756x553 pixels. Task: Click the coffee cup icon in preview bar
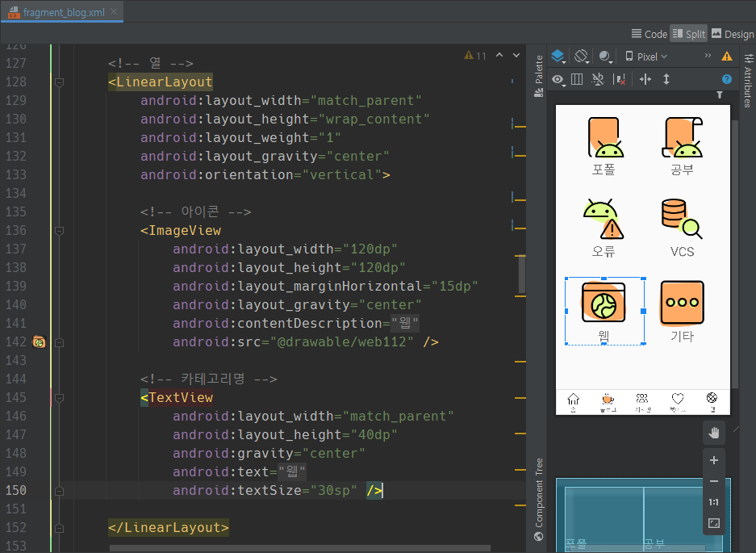pos(608,399)
